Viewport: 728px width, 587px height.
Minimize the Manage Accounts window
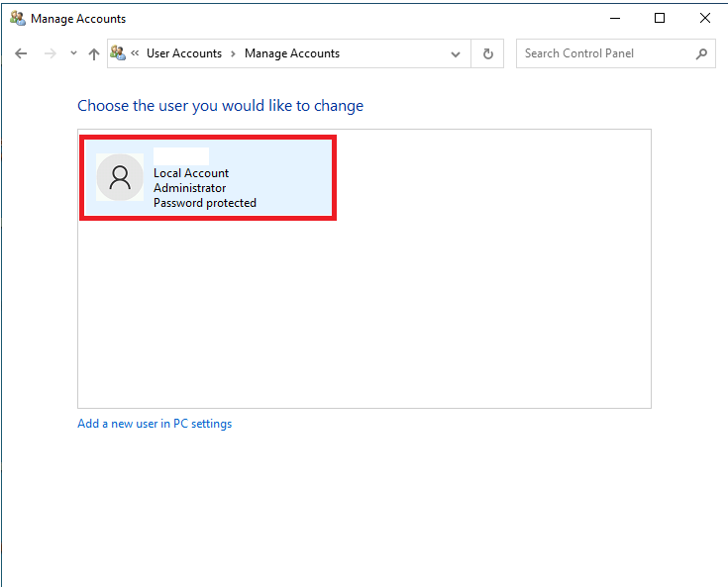(615, 18)
